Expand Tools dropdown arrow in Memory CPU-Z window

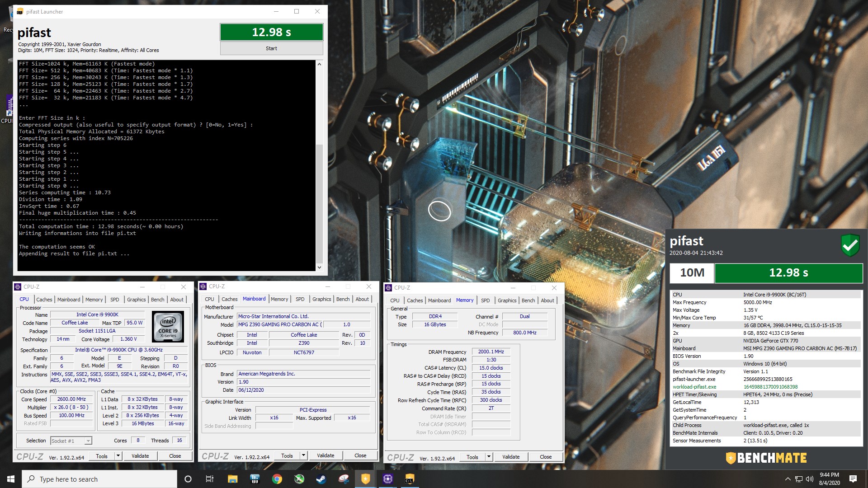point(489,457)
